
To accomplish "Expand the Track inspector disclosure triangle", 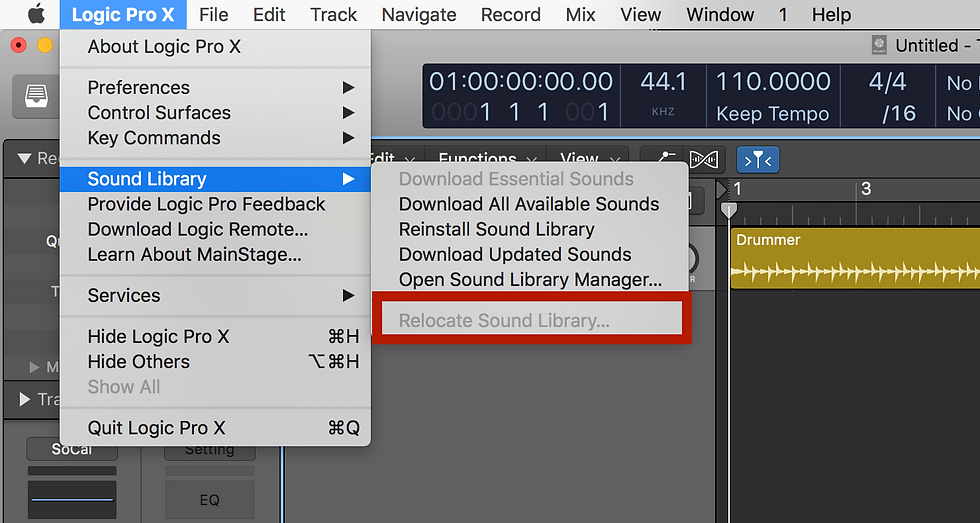I will pyautogui.click(x=25, y=399).
